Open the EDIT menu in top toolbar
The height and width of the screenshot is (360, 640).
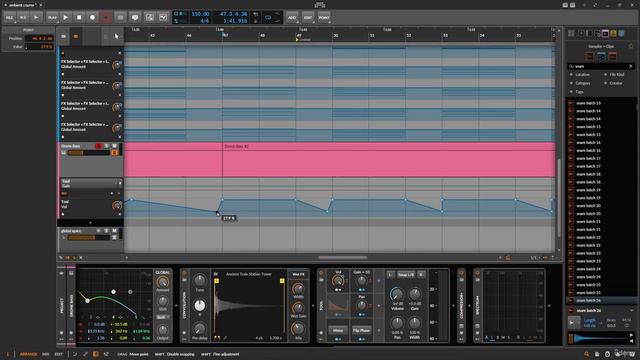tap(308, 18)
